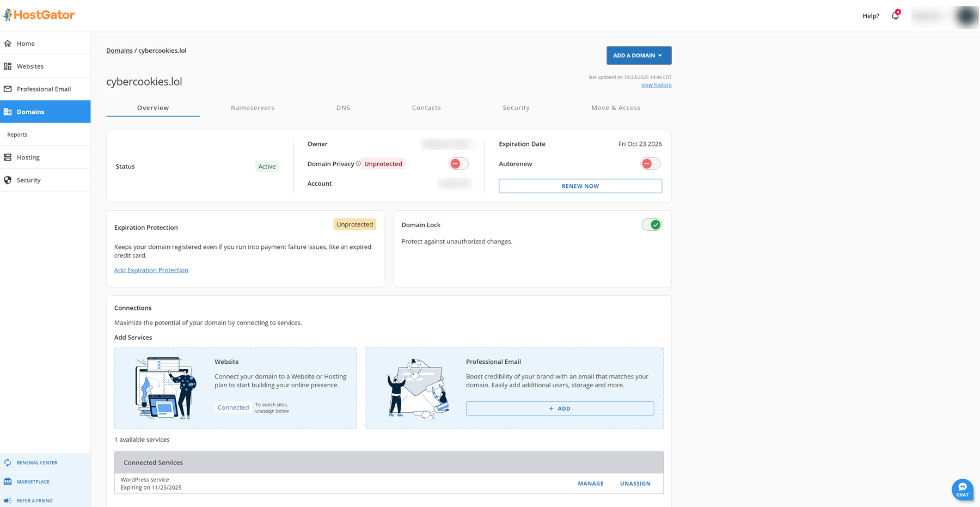Click the Renew Now button
The height and width of the screenshot is (507, 980).
(580, 186)
